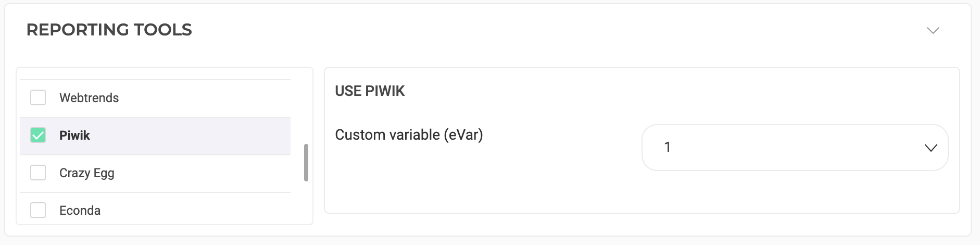The height and width of the screenshot is (245, 980).
Task: Click the reporting tools list scrollbar thumb
Action: pyautogui.click(x=306, y=163)
